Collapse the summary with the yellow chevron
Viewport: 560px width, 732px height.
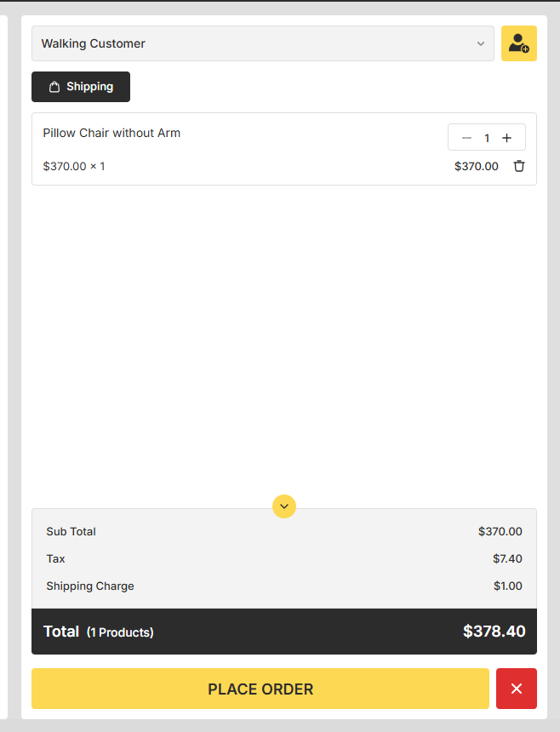pyautogui.click(x=284, y=506)
